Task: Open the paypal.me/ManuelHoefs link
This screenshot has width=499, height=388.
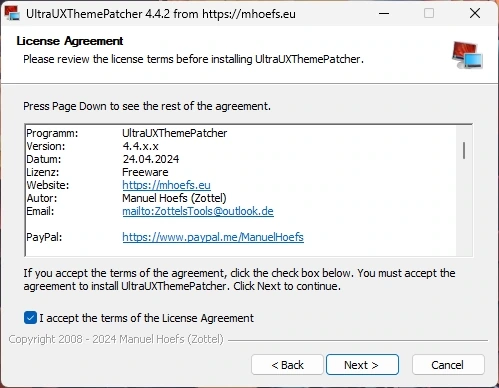Action: tap(213, 237)
